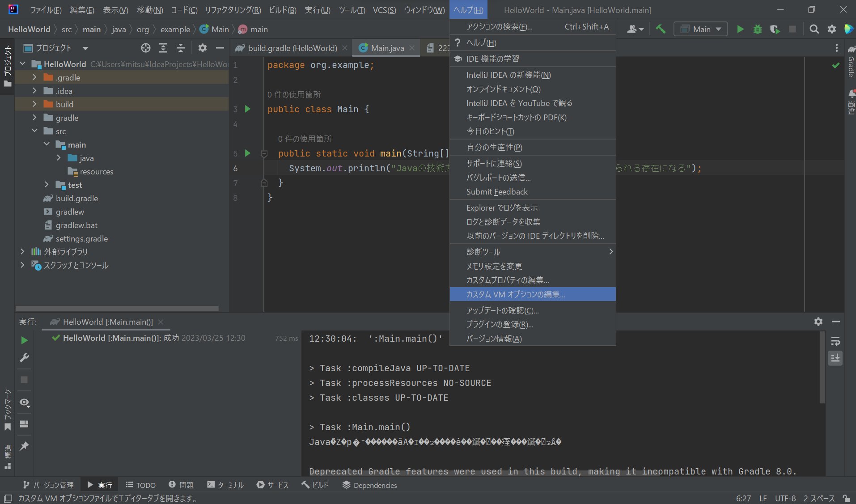Open the Main run configuration dropdown
The width and height of the screenshot is (856, 504).
[700, 29]
